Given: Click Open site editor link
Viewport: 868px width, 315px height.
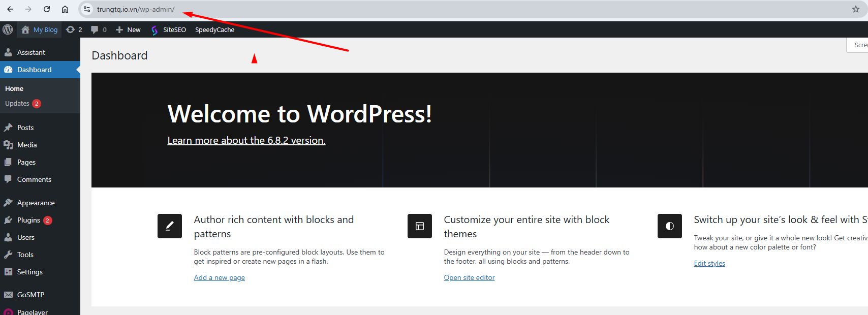Looking at the screenshot, I should [469, 277].
